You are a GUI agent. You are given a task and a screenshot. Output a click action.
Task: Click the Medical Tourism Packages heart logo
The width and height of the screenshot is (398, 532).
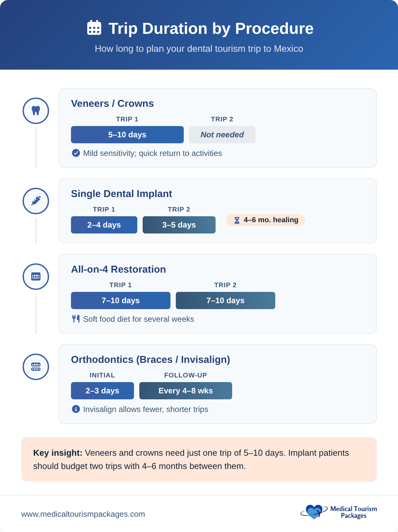click(x=313, y=512)
